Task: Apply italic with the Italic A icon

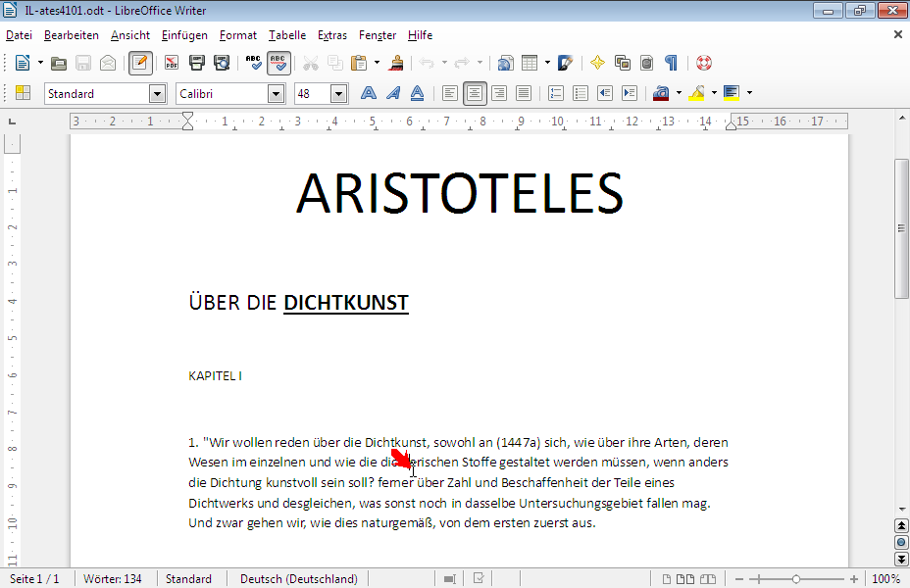Action: [393, 93]
